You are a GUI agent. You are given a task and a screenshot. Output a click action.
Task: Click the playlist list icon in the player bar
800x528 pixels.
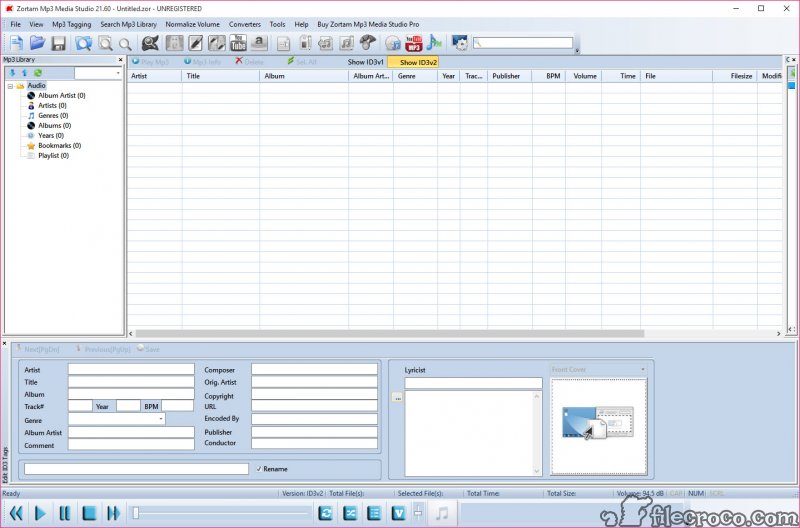[374, 513]
